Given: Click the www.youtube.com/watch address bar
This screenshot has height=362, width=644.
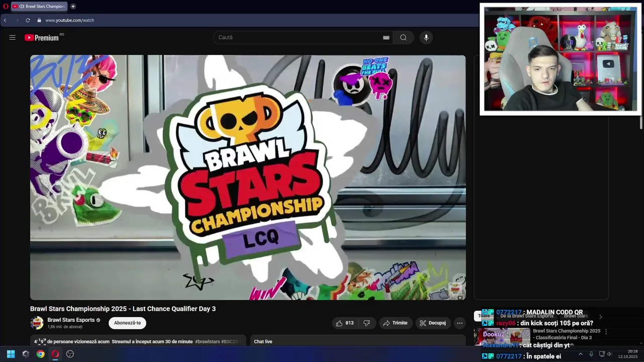Looking at the screenshot, I should click(69, 20).
